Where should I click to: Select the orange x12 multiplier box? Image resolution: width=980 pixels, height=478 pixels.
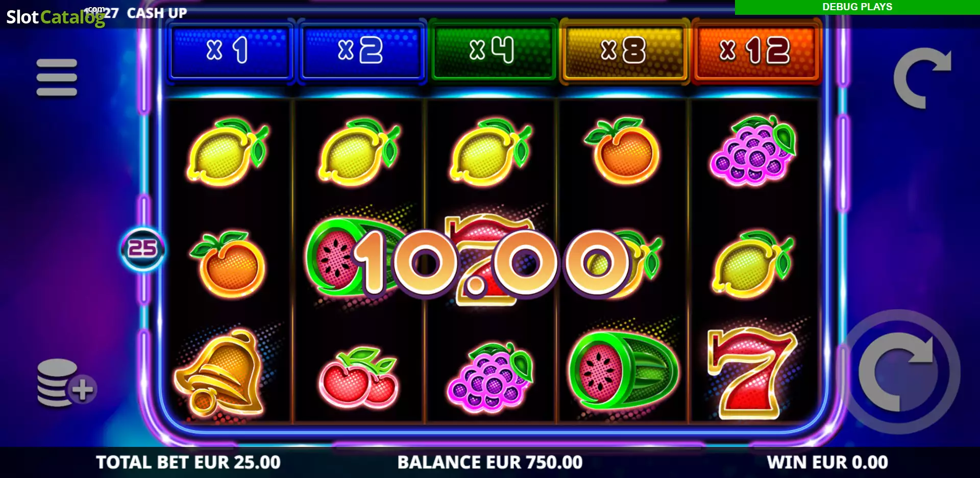point(755,51)
